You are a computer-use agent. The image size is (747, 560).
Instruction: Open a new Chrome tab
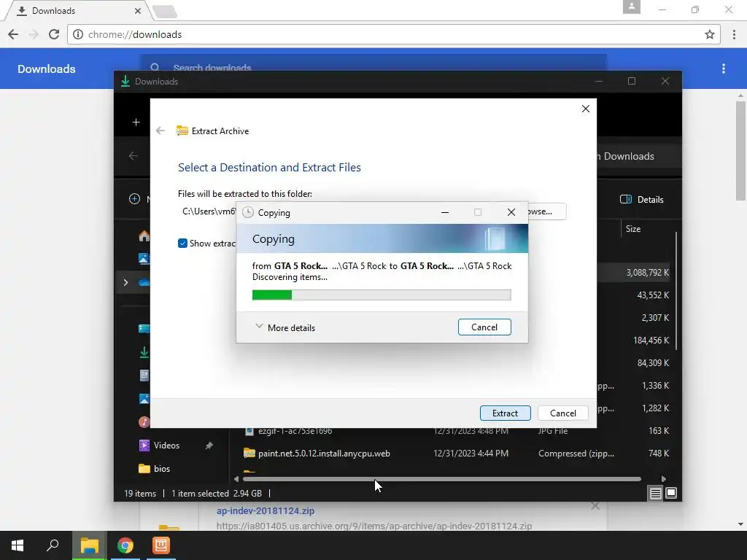pyautogui.click(x=166, y=12)
